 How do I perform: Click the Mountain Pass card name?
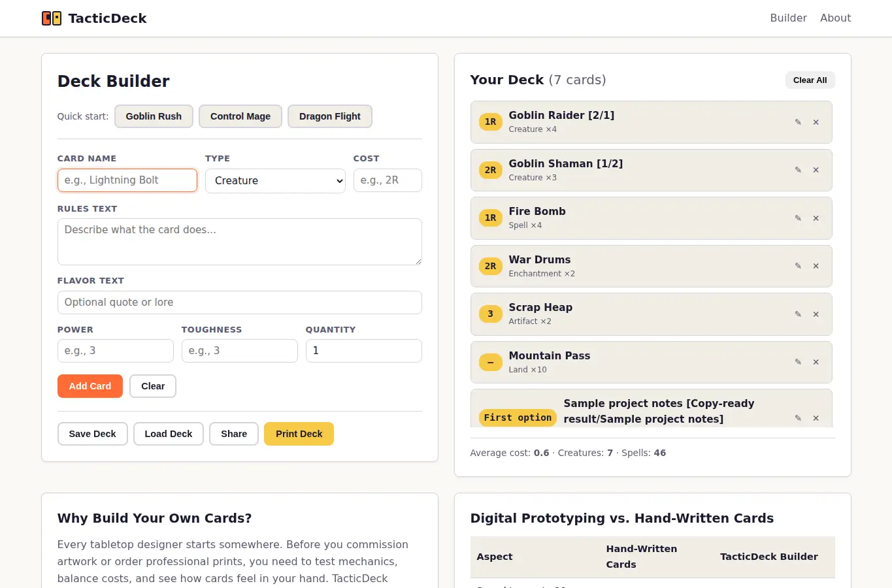click(550, 356)
